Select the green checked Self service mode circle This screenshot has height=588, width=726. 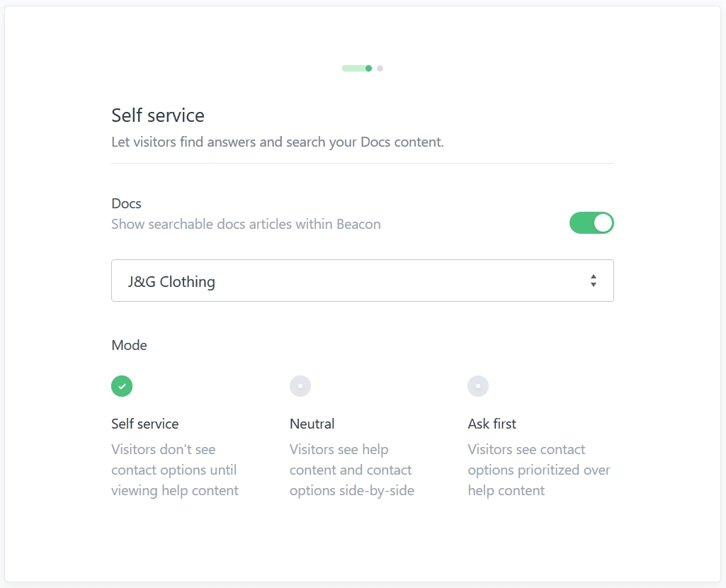(122, 386)
